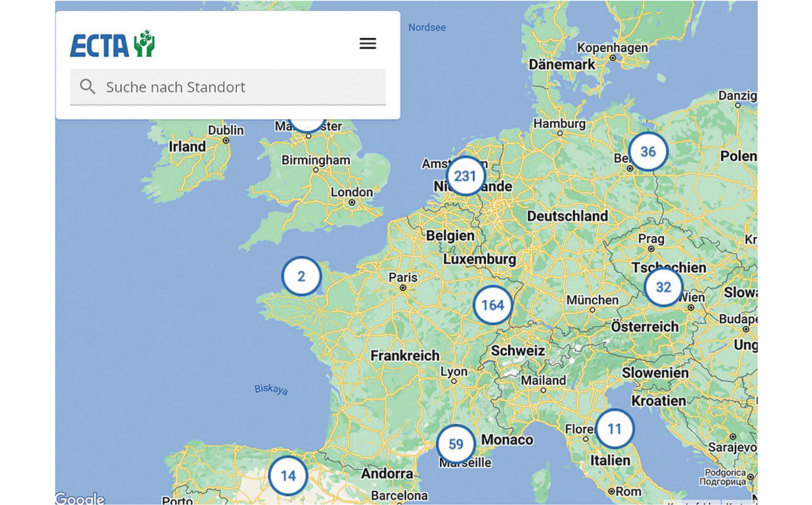Click the Mailand city label
The height and width of the screenshot is (505, 812).
[543, 380]
